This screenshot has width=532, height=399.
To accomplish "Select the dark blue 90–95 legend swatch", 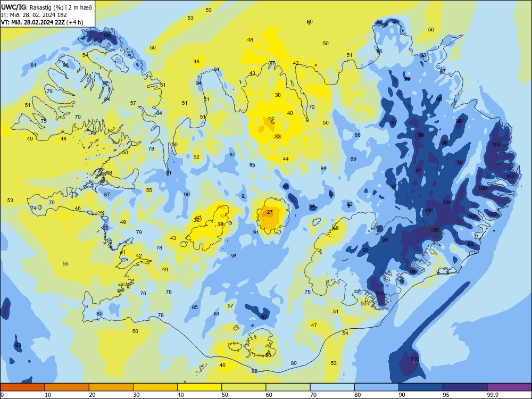I will (x=421, y=387).
